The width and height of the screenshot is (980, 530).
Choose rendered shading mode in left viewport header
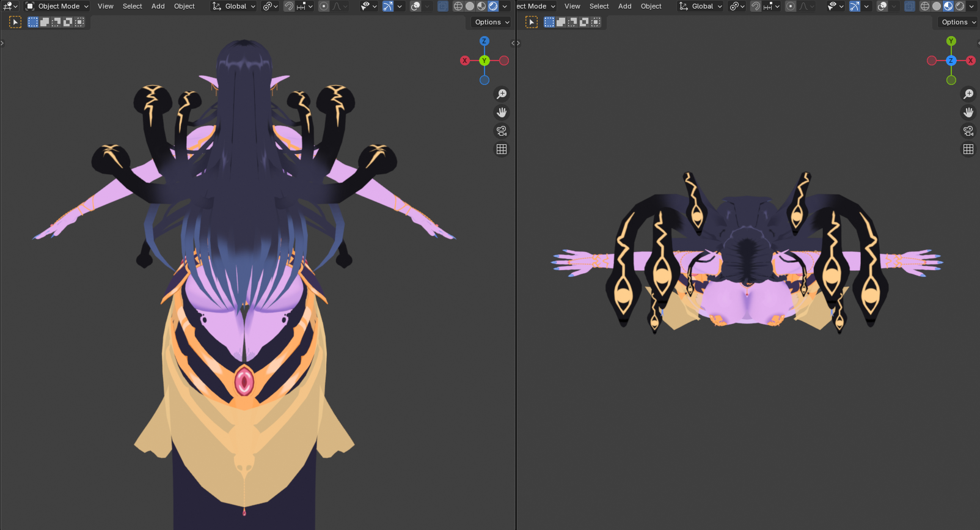(x=493, y=6)
